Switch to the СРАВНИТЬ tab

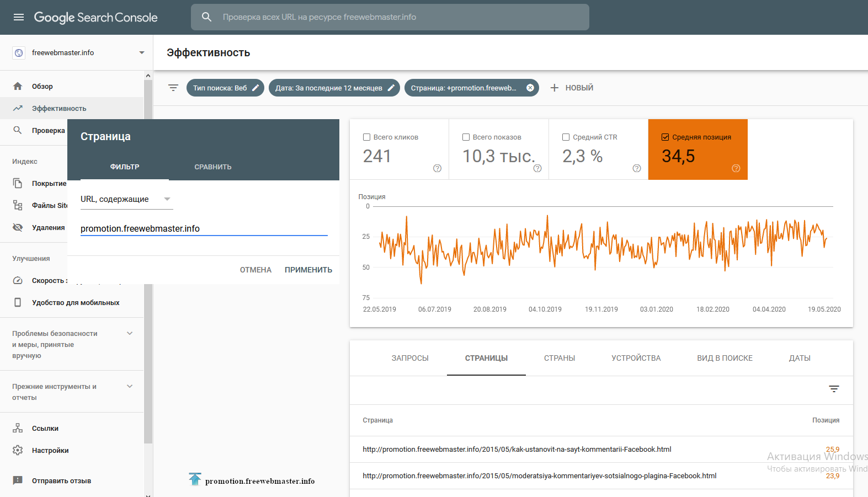click(x=213, y=167)
